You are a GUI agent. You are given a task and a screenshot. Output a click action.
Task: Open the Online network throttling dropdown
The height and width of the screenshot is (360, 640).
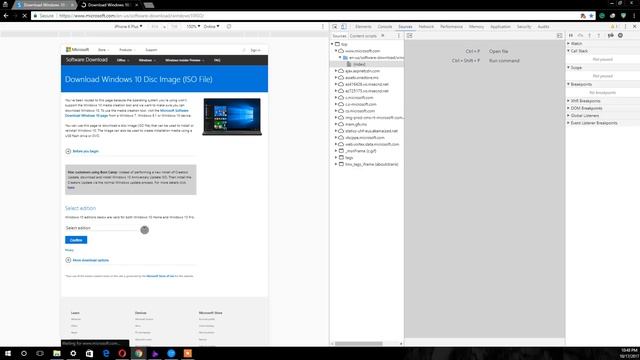(x=211, y=27)
